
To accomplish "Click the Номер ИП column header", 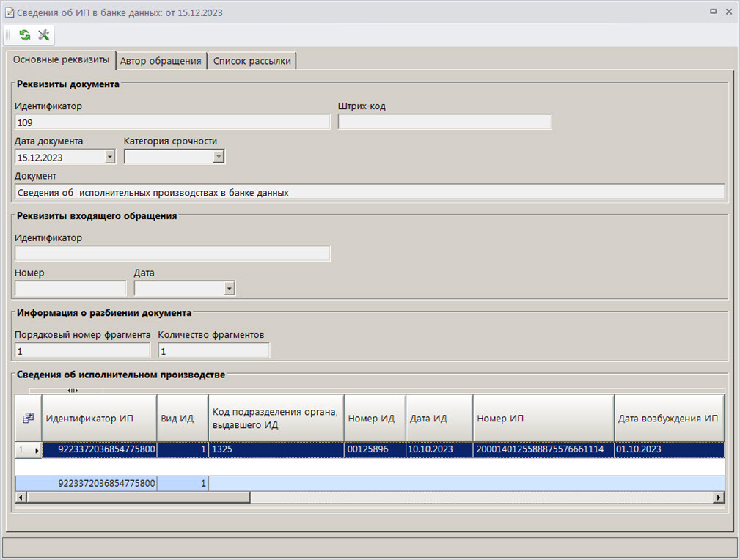I will pyautogui.click(x=543, y=419).
